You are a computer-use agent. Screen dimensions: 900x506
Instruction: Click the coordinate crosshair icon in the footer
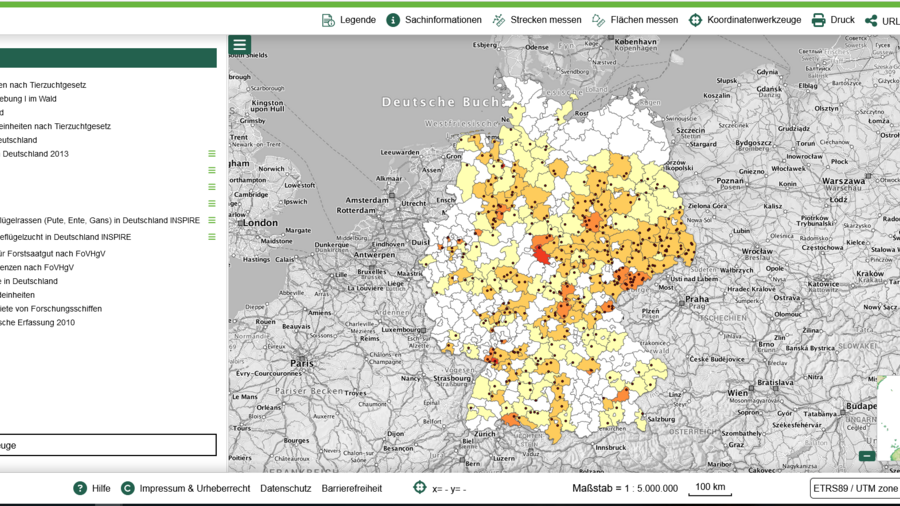420,488
